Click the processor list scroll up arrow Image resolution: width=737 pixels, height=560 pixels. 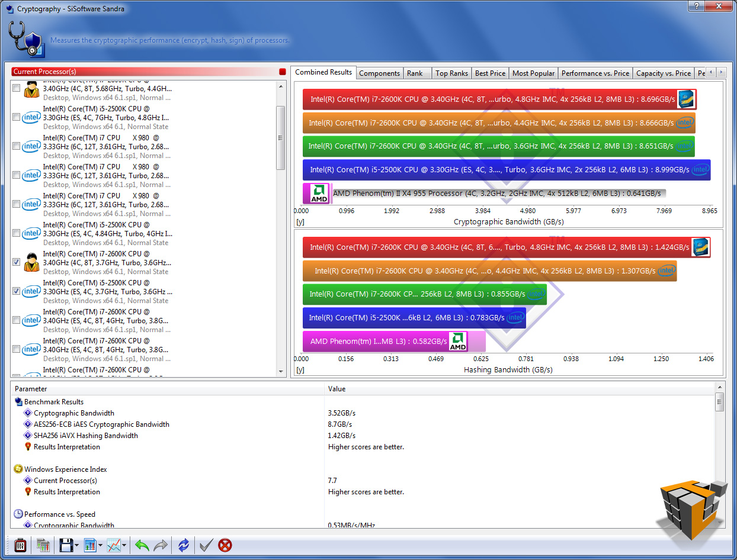tap(281, 86)
